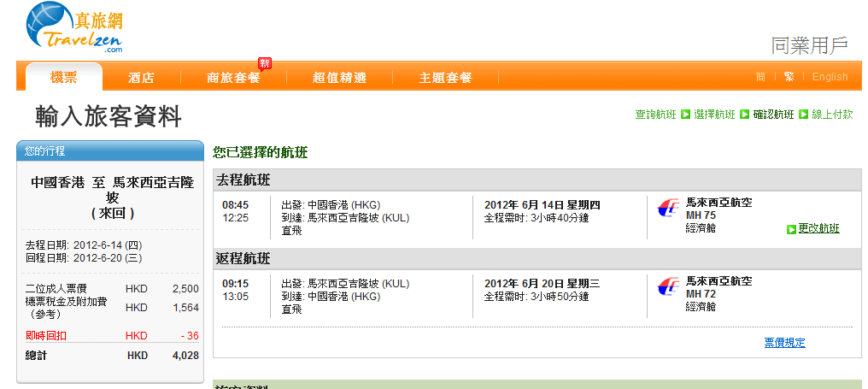Click the 更改航班 link
868x389 pixels.
[818, 229]
